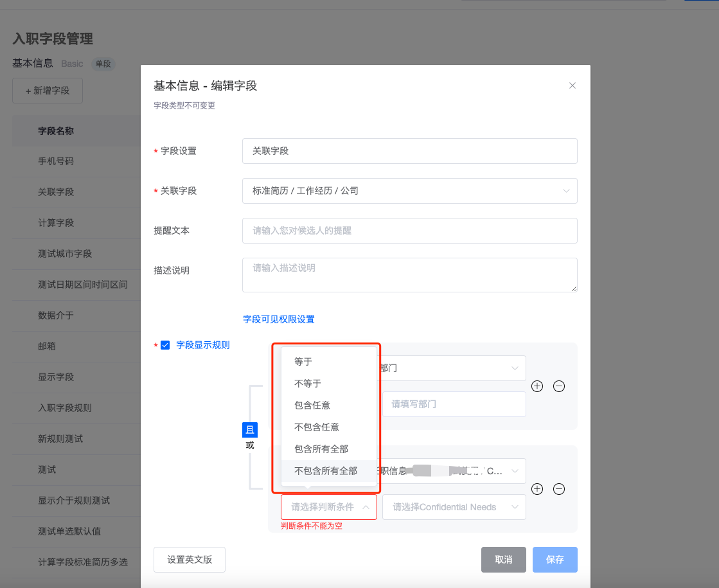This screenshot has width=719, height=588.
Task: Focus the 字段设置 input field
Action: pyautogui.click(x=409, y=151)
